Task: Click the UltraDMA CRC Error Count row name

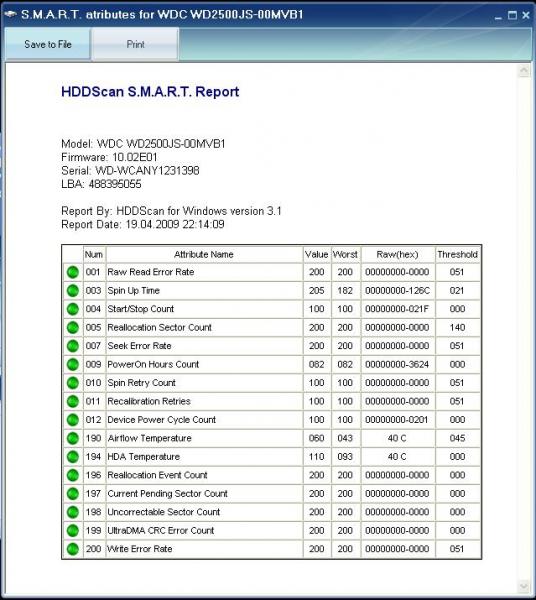Action: click(x=161, y=530)
